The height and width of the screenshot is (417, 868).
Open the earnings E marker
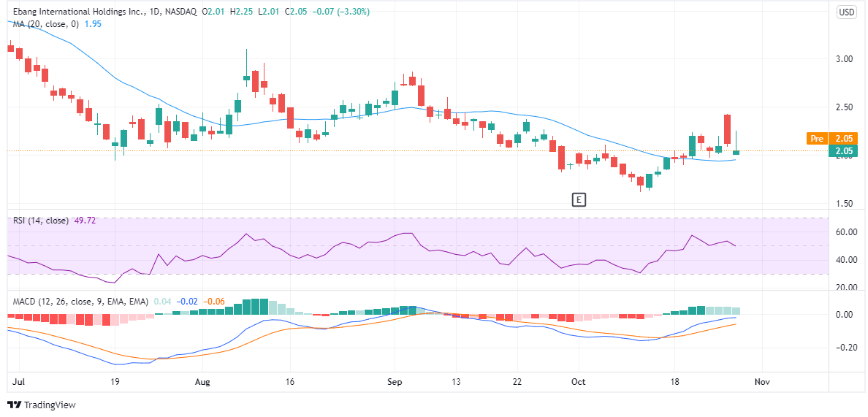(579, 199)
